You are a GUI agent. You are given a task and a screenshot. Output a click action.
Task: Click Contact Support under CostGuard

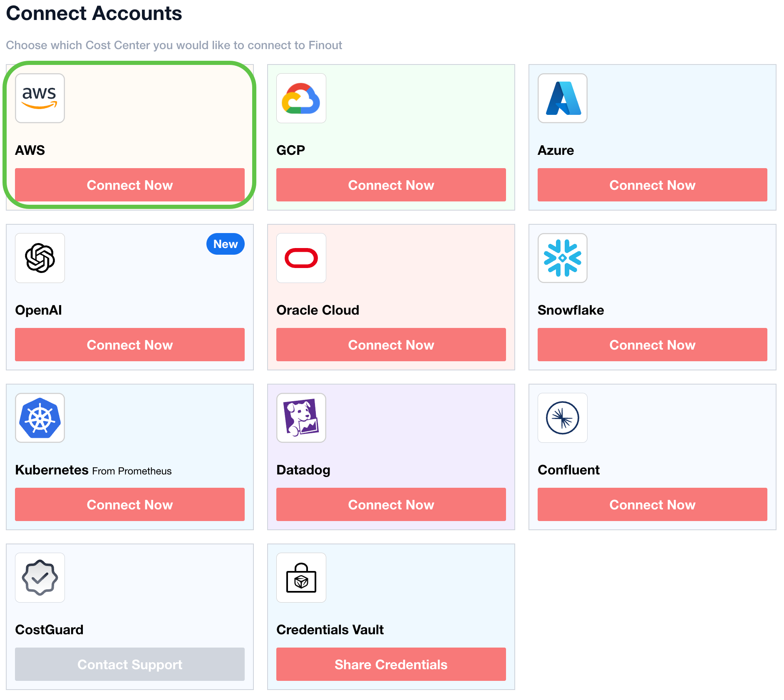pyautogui.click(x=130, y=664)
